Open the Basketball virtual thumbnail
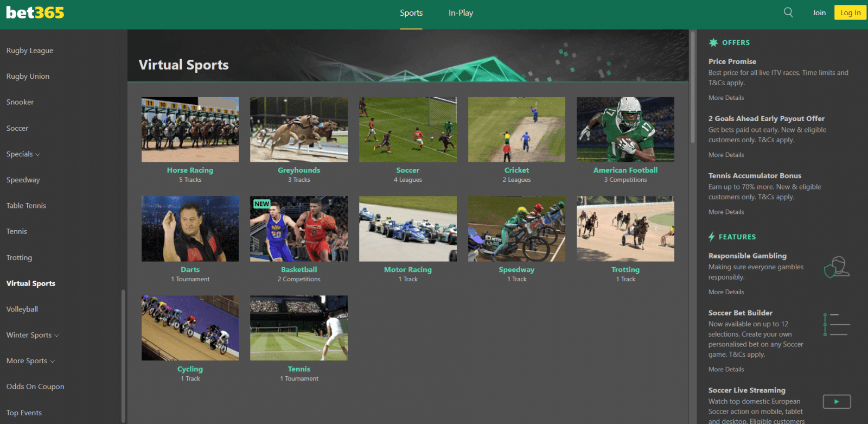 click(299, 229)
